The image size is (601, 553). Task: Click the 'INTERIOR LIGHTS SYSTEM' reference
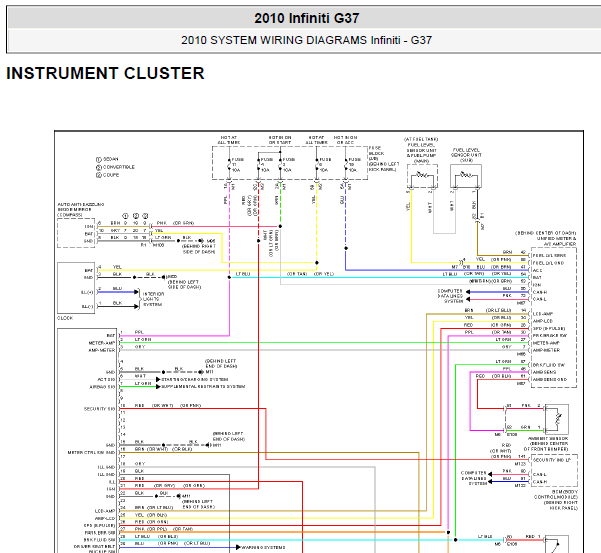point(153,299)
